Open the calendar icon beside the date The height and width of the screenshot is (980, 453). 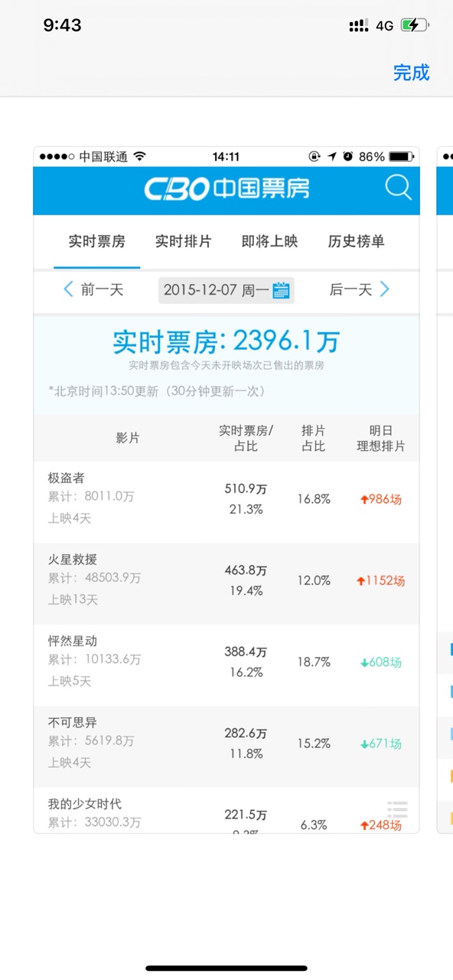281,290
